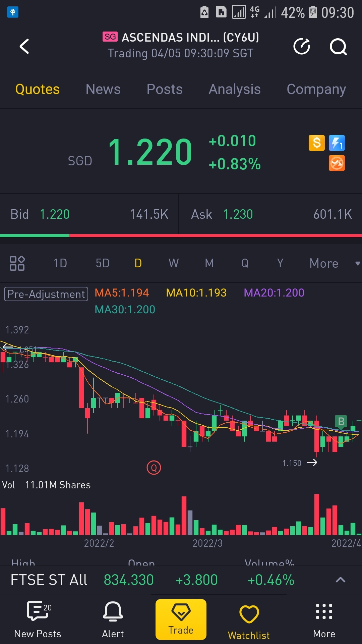Screen dimensions: 362x644
Task: Select the D daily chart interval
Action: point(138,263)
